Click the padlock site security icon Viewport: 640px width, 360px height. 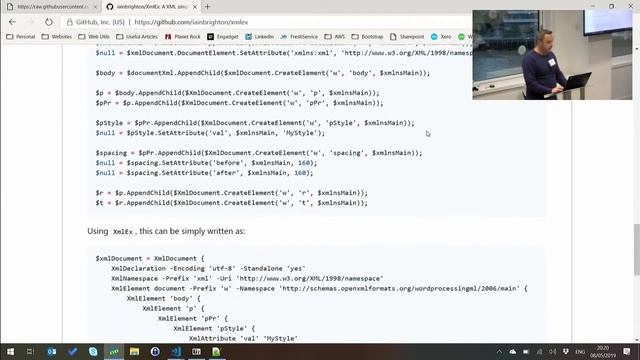70,22
